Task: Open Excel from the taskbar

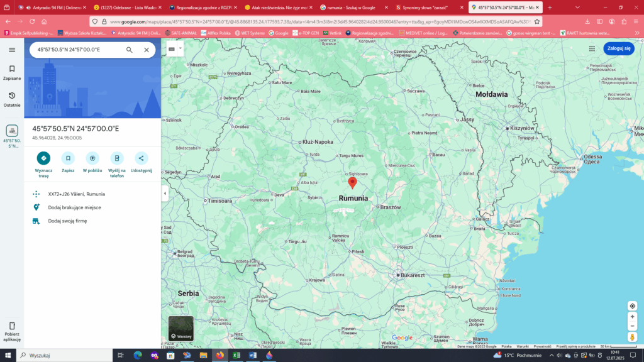Action: click(236, 356)
